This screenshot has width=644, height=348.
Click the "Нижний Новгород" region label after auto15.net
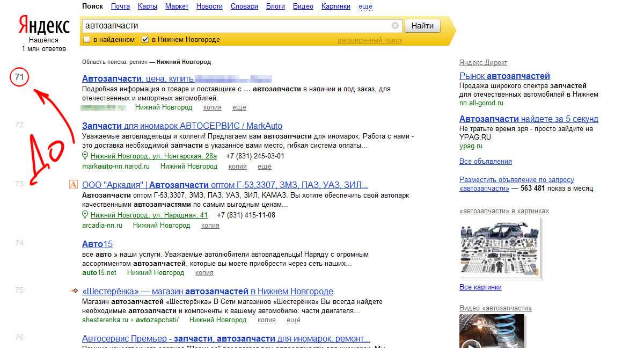[x=155, y=273]
